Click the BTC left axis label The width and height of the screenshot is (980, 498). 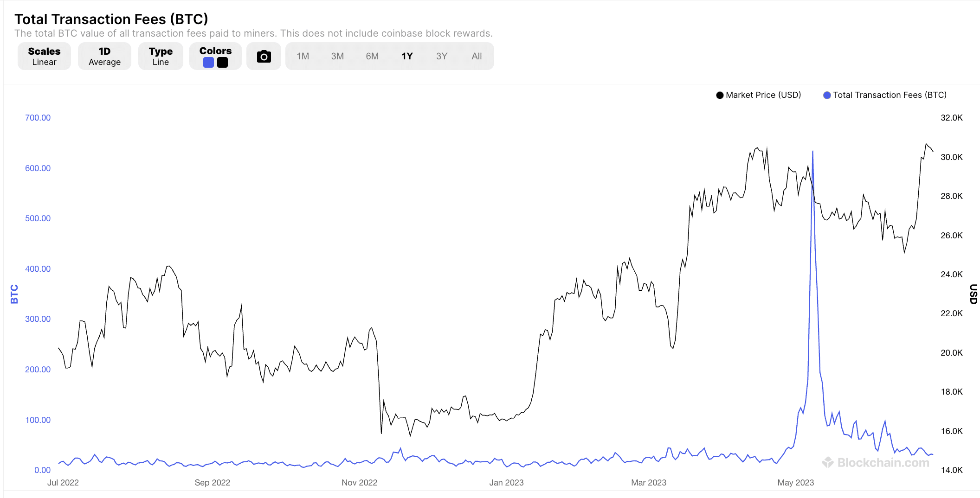14,294
